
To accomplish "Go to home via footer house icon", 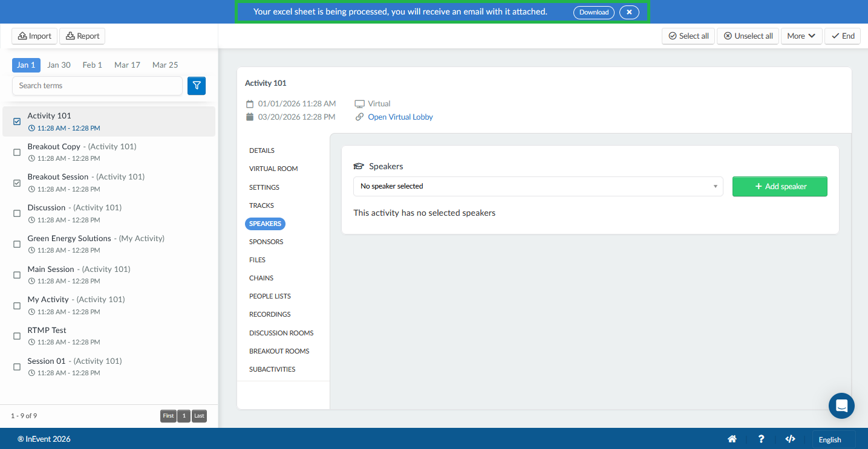I will pos(732,439).
